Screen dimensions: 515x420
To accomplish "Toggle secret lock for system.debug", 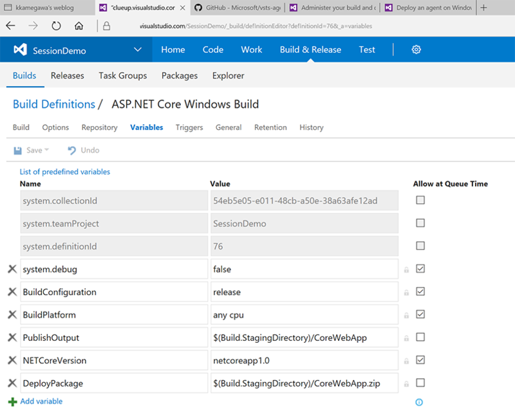I will pyautogui.click(x=406, y=269).
